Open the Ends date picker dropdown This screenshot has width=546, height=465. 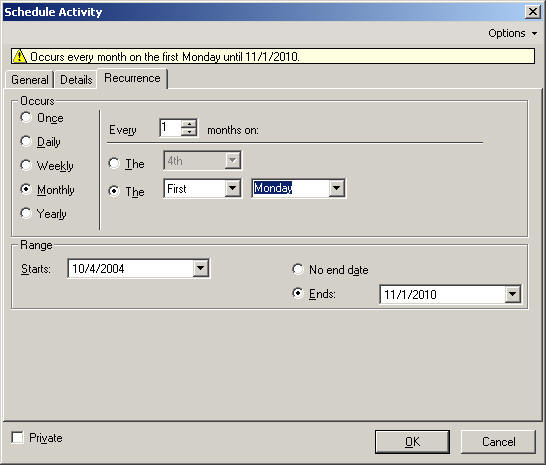512,294
